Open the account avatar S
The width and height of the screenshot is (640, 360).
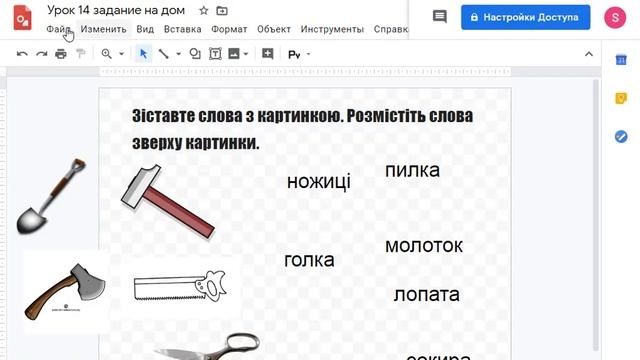(615, 18)
